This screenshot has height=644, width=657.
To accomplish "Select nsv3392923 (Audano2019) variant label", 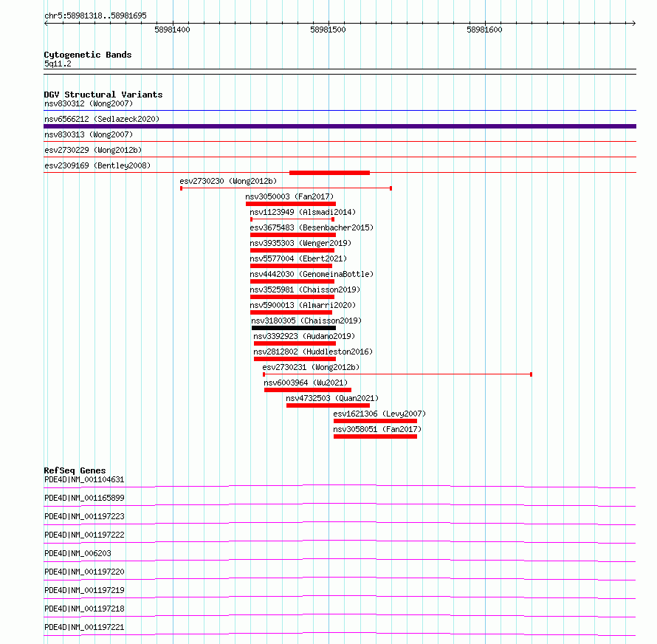I will (304, 336).
